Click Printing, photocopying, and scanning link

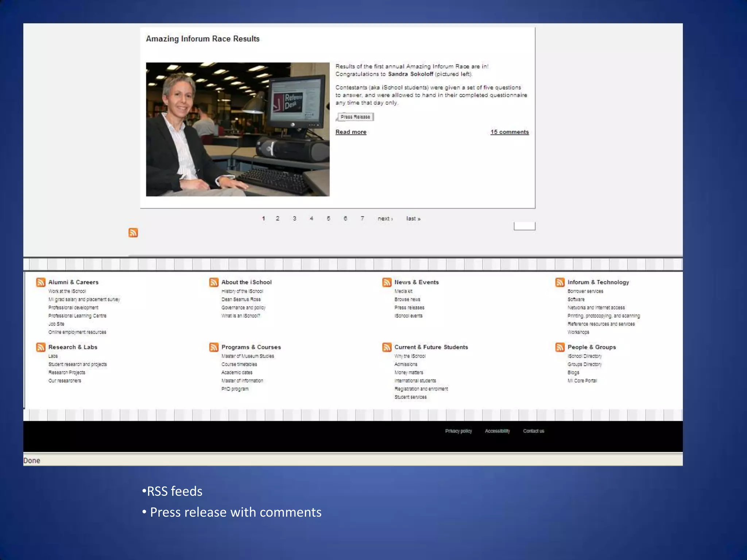coord(604,316)
